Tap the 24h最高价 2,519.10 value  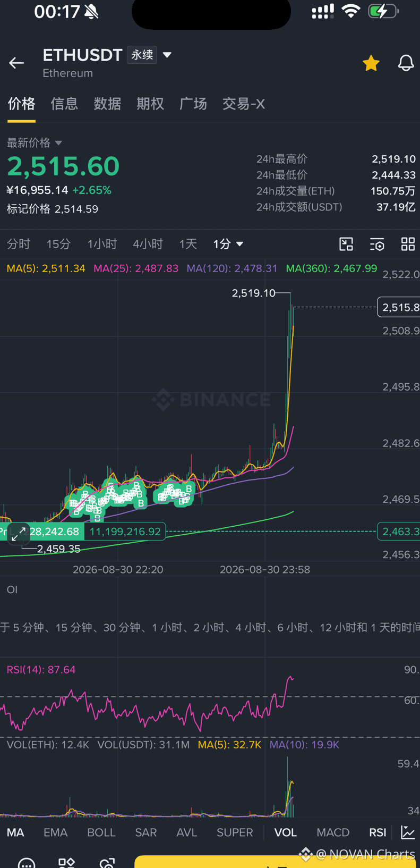point(393,159)
